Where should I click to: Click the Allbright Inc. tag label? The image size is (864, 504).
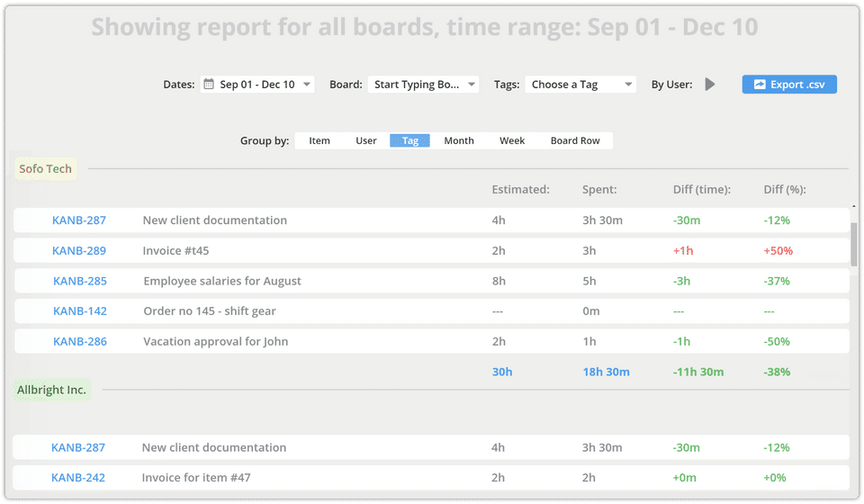52,390
